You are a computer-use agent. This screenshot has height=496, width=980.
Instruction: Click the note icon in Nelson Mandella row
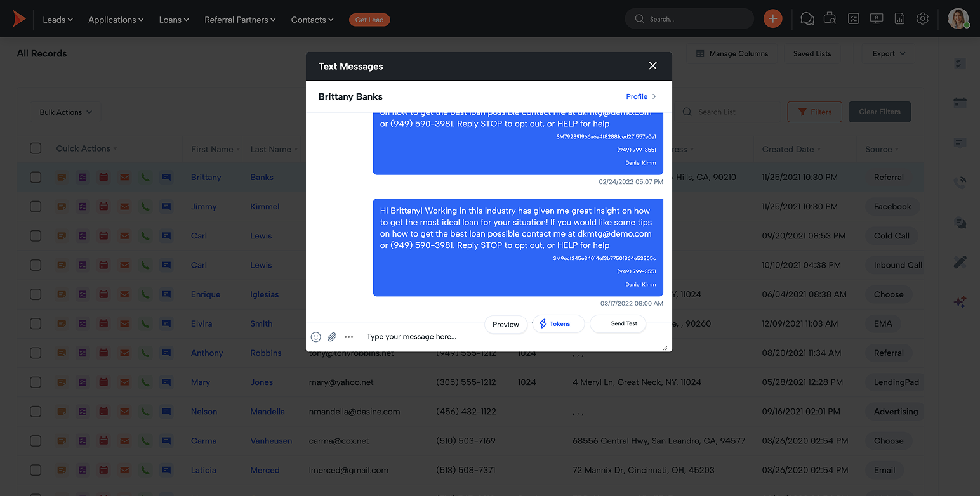click(62, 412)
